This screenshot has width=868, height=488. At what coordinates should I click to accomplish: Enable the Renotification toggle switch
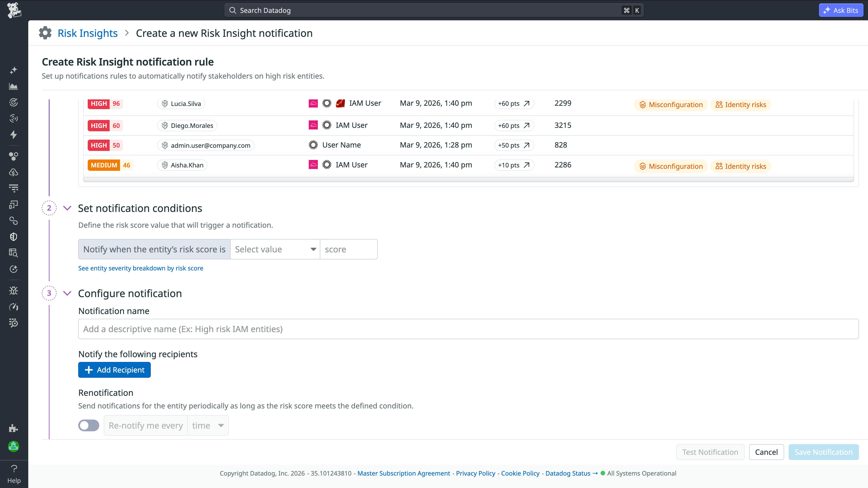[x=88, y=425]
